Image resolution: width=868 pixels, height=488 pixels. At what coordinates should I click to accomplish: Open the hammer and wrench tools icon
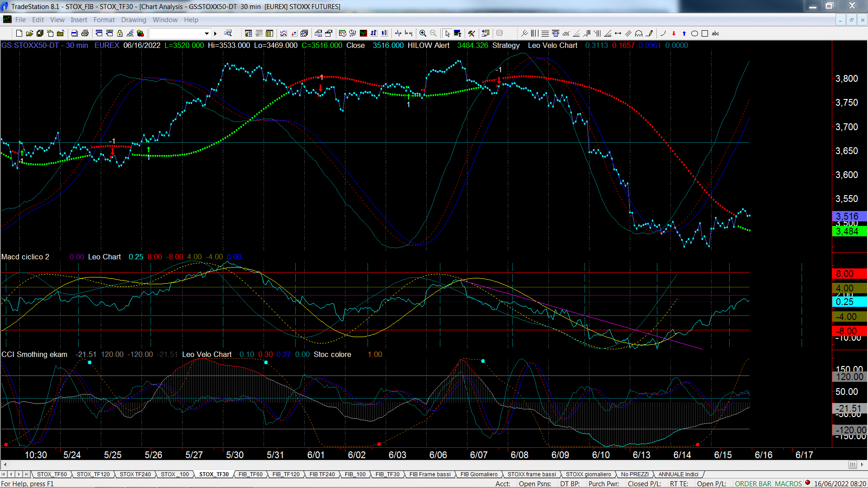coord(472,33)
